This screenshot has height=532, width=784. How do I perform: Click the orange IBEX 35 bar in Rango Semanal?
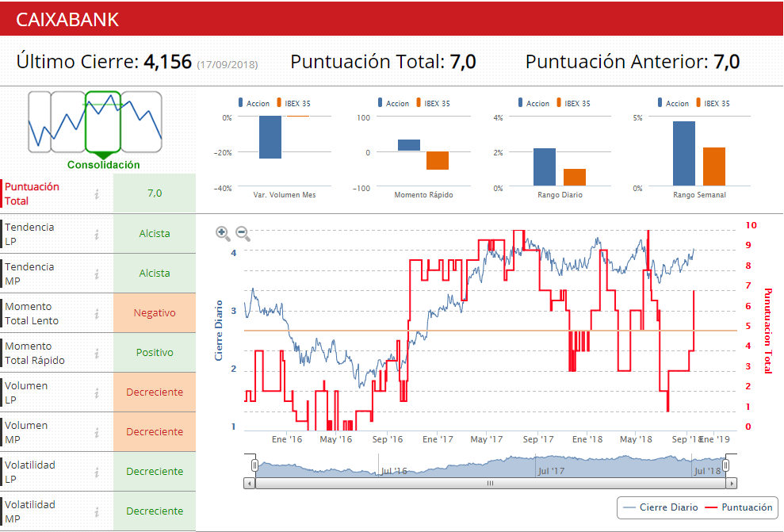pos(714,166)
